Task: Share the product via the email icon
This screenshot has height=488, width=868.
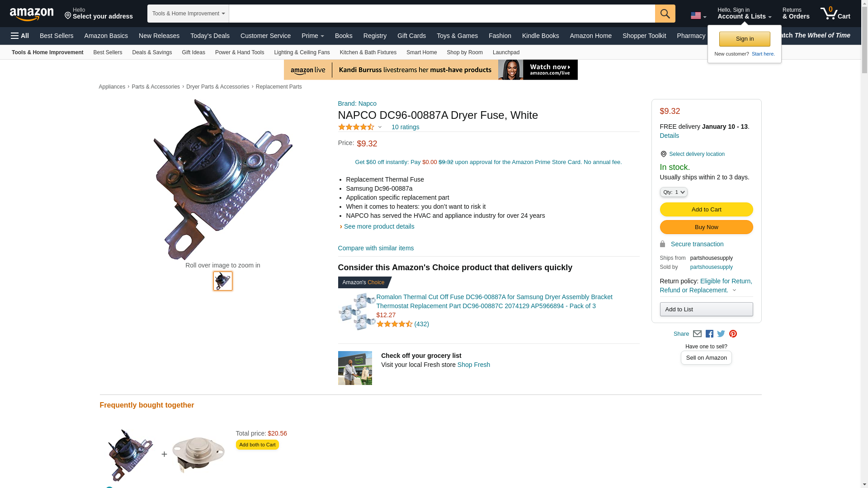Action: [x=697, y=334]
